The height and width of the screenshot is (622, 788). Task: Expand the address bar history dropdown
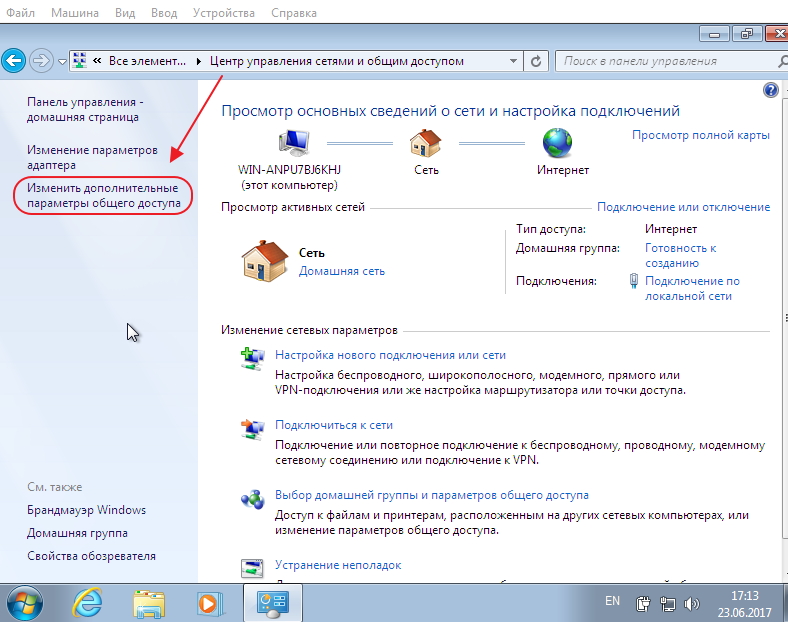click(513, 61)
